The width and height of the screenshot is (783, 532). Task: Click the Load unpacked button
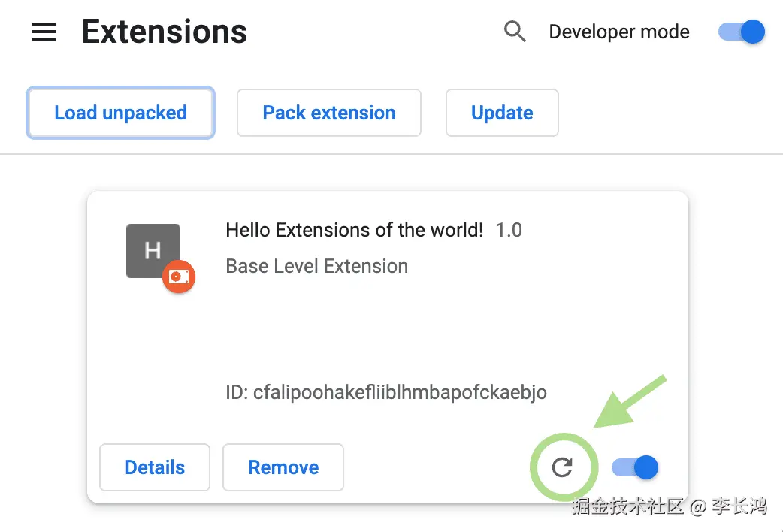tap(120, 113)
